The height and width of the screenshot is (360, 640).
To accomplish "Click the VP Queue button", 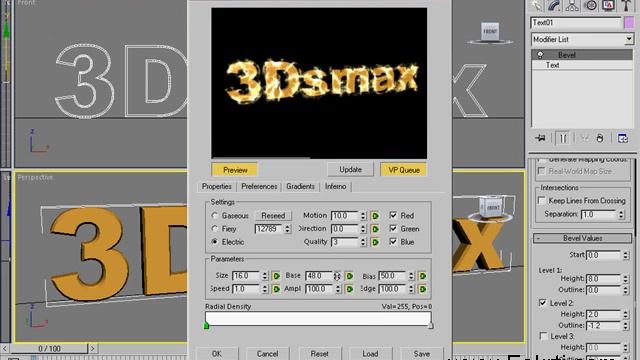I will [403, 170].
